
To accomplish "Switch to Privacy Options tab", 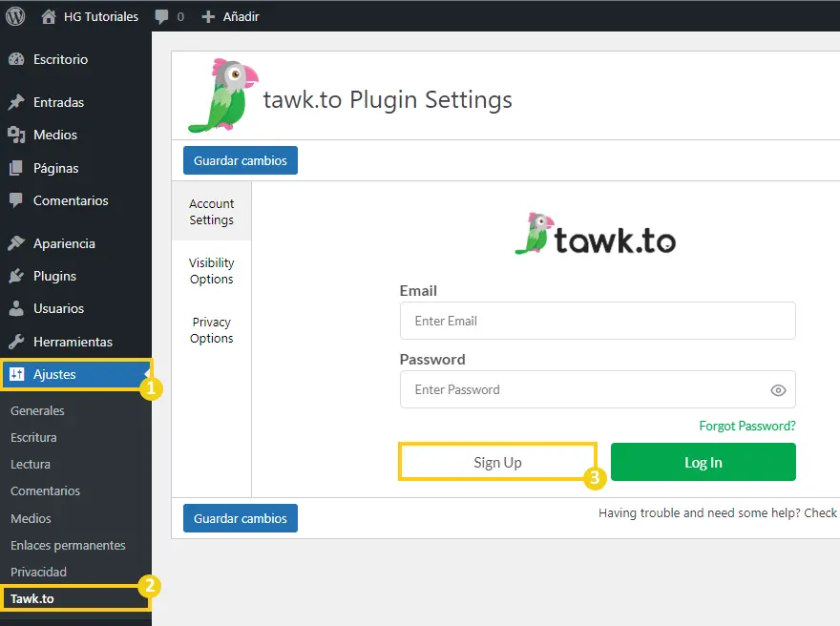I will (x=212, y=330).
